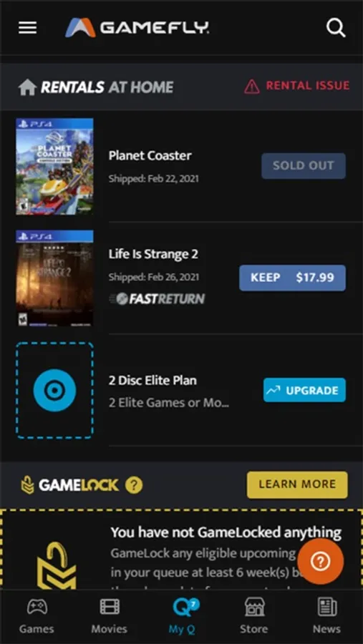Click the FastReturn logo
Image resolution: width=363 pixels, height=644 pixels.
click(157, 298)
